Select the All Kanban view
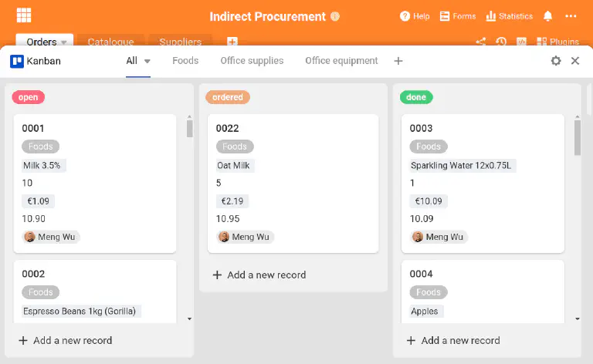This screenshot has height=364, width=593. tap(131, 61)
